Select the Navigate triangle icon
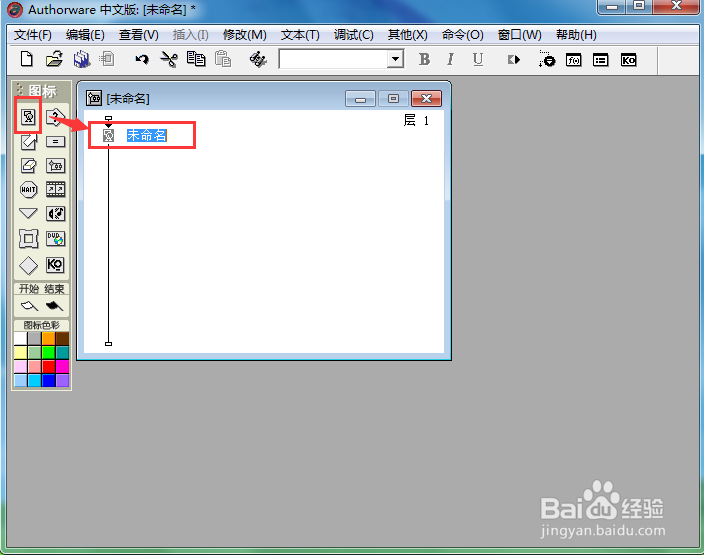Image resolution: width=704 pixels, height=555 pixels. click(29, 213)
